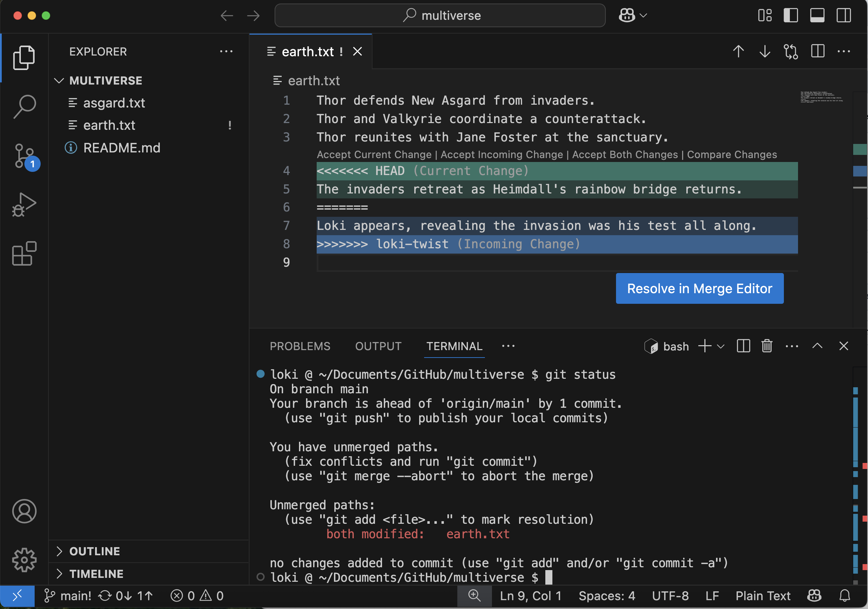Open the Run and Debug view
The width and height of the screenshot is (868, 609).
pyautogui.click(x=24, y=205)
